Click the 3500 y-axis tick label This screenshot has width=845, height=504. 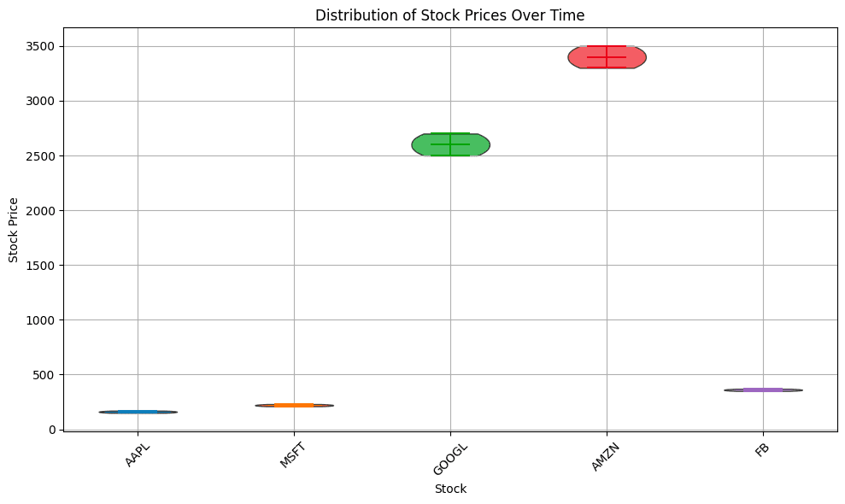click(x=42, y=46)
